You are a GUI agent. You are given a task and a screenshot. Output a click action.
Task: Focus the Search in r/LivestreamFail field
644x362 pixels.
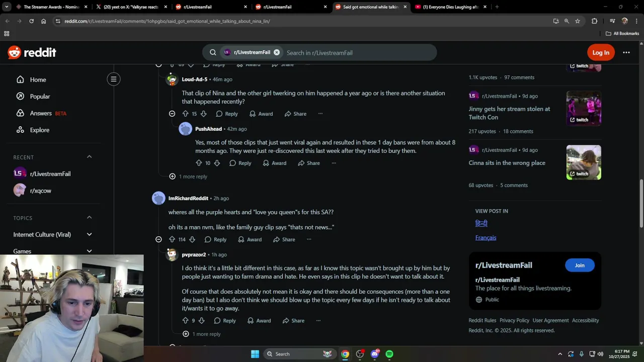coord(358,53)
